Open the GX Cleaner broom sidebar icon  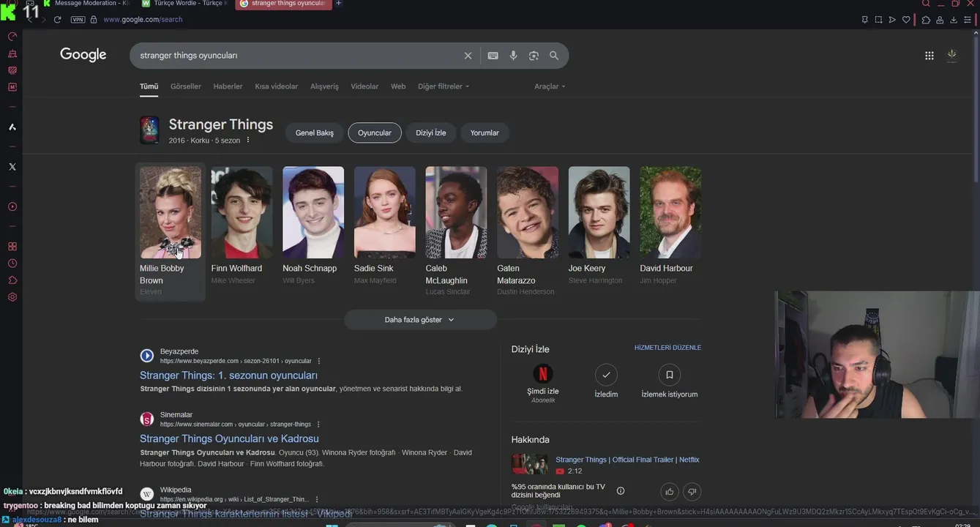tap(12, 53)
